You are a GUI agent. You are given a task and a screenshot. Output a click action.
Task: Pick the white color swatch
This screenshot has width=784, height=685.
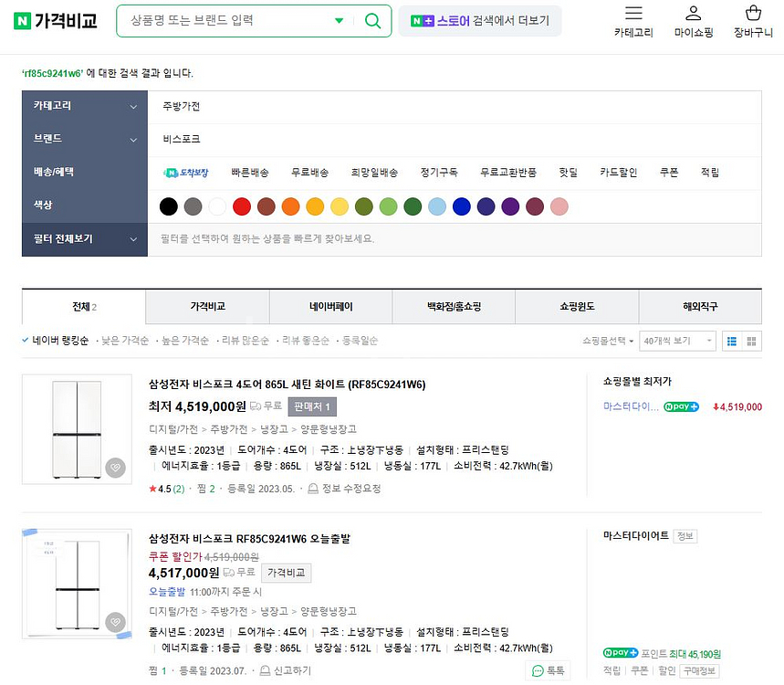pos(217,206)
